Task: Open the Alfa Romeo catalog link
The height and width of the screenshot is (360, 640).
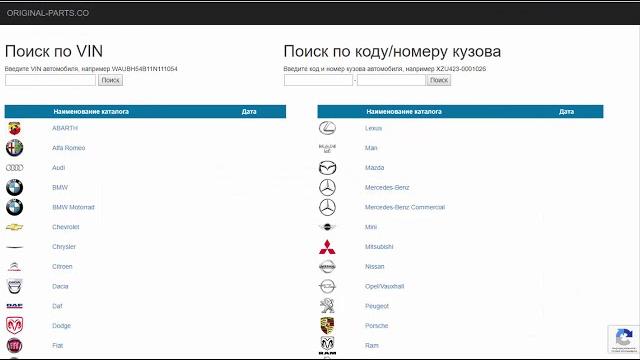Action: click(x=69, y=148)
